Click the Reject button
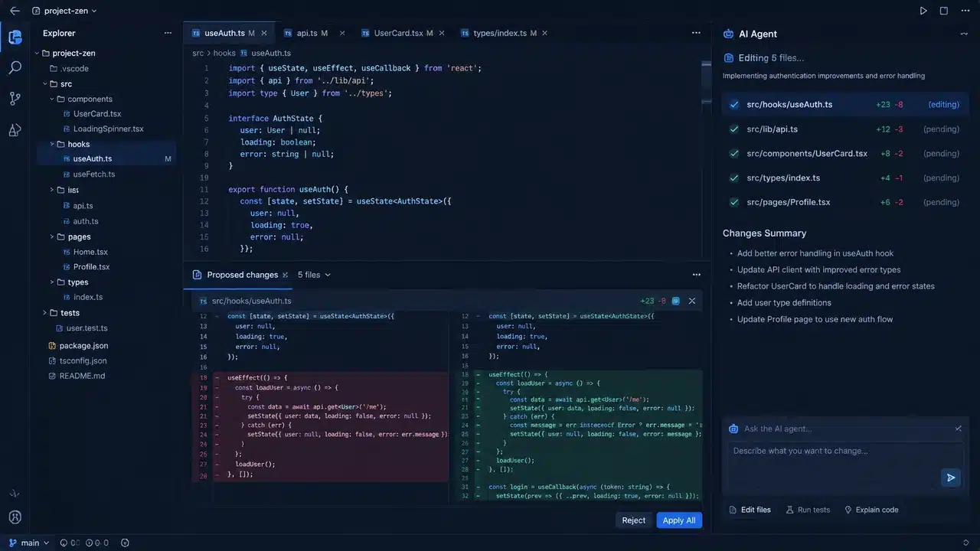The image size is (980, 551). tap(633, 520)
